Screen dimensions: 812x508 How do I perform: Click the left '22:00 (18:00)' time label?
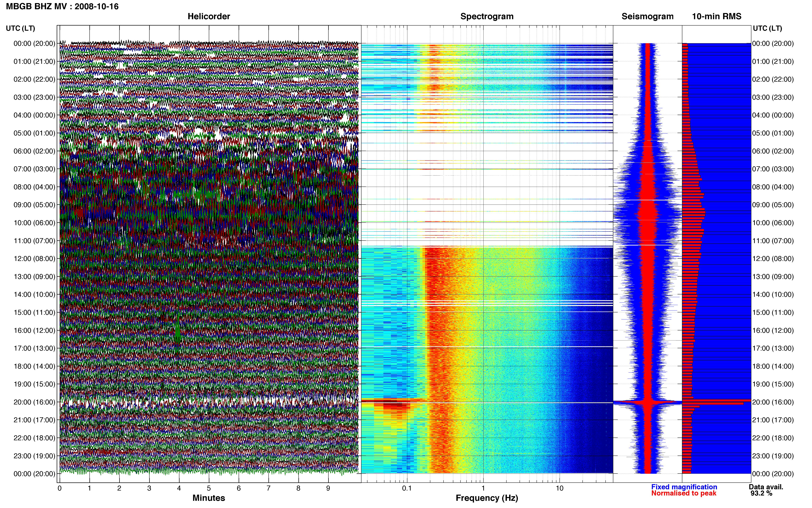(34, 438)
